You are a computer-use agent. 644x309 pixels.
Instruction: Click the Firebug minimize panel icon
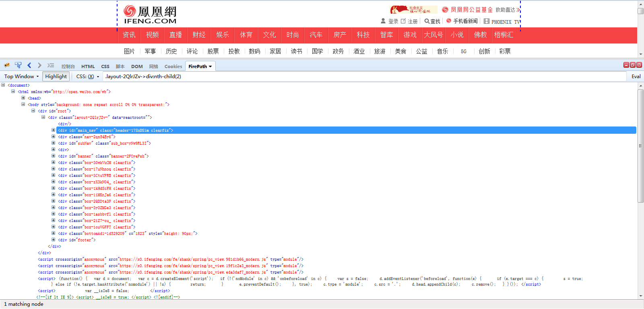pos(626,65)
